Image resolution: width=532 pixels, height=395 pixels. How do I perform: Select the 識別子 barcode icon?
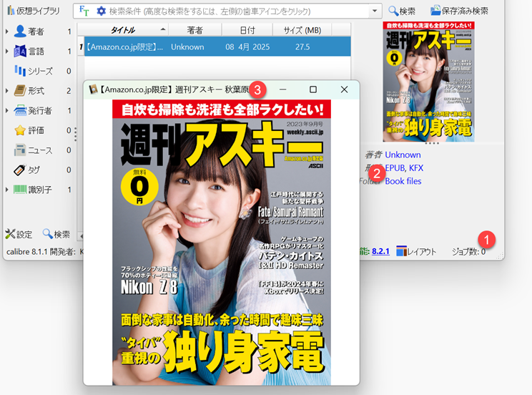click(20, 189)
